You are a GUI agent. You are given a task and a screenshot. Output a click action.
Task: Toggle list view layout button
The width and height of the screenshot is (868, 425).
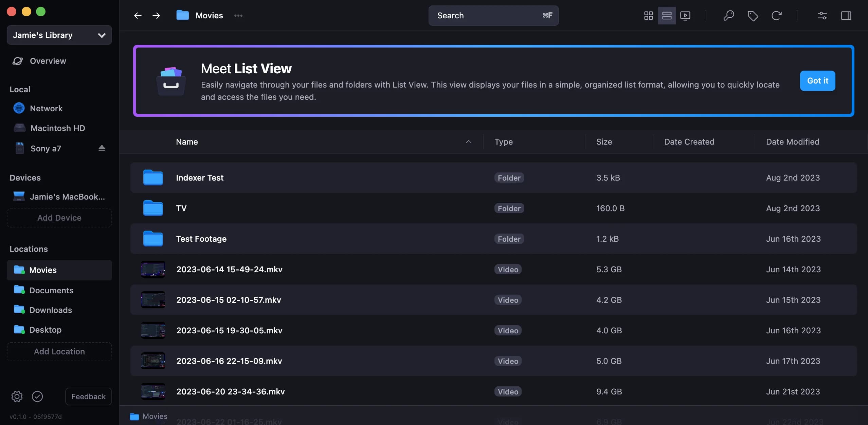pyautogui.click(x=667, y=16)
